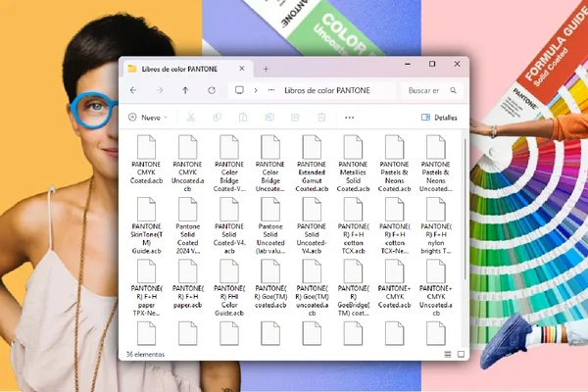Screen dimensions: 588x392
Task: Maximize the File Explorer window
Action: pos(432,64)
